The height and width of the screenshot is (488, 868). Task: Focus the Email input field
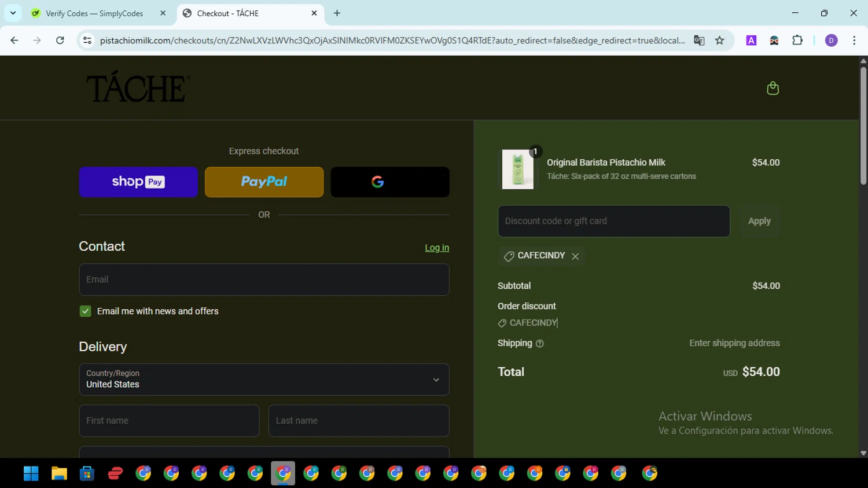click(264, 280)
